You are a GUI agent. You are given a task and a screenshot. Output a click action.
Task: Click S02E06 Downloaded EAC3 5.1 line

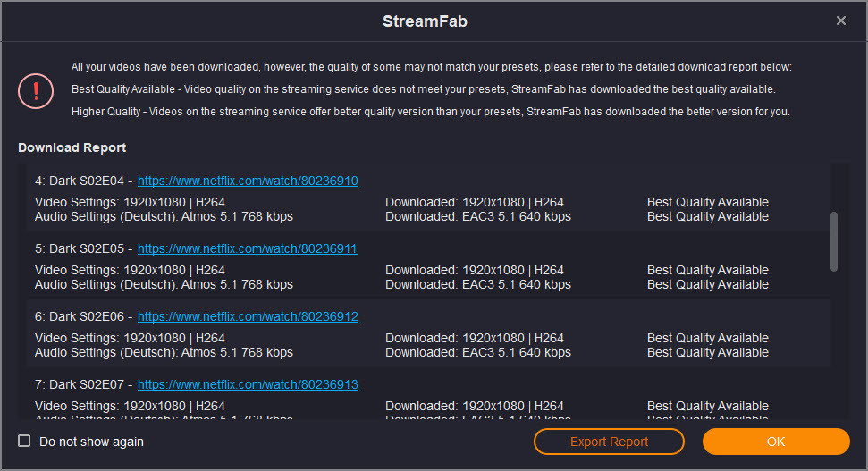click(x=478, y=352)
